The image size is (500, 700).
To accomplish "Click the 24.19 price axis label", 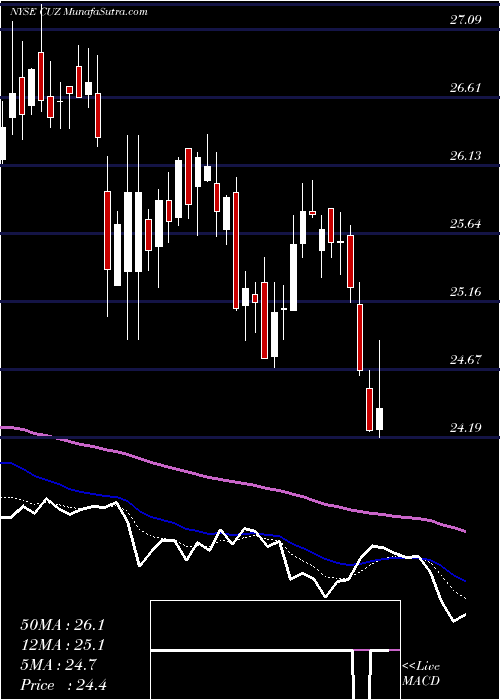I will (465, 428).
